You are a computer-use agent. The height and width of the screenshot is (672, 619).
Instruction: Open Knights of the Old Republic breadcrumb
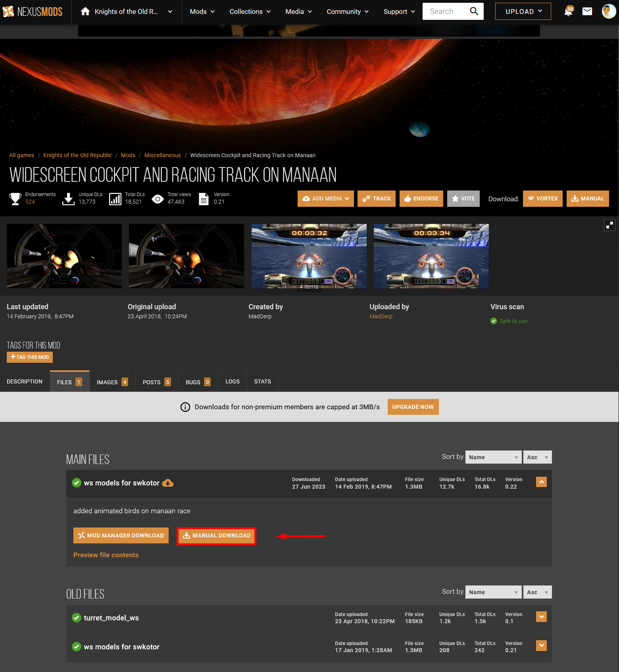77,155
